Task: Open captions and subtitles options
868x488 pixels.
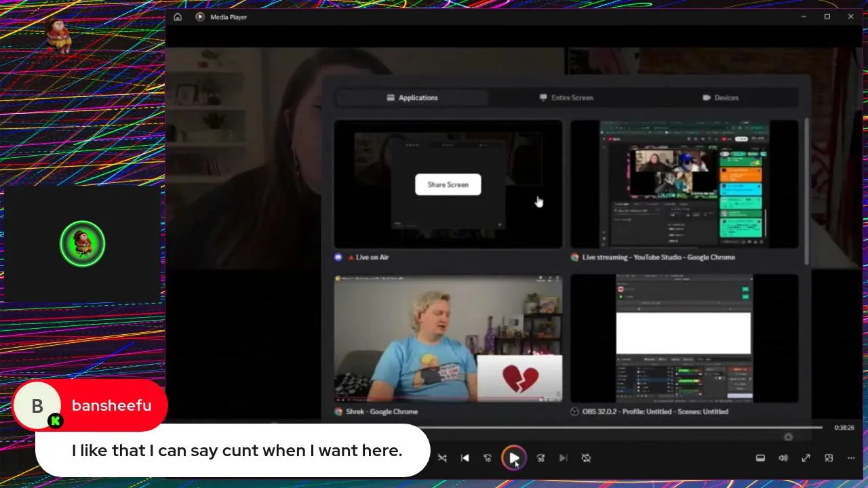Action: click(x=760, y=458)
